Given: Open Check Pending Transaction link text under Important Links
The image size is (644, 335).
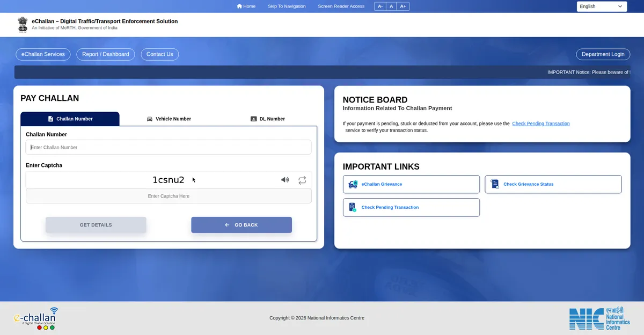Looking at the screenshot, I should (390, 207).
